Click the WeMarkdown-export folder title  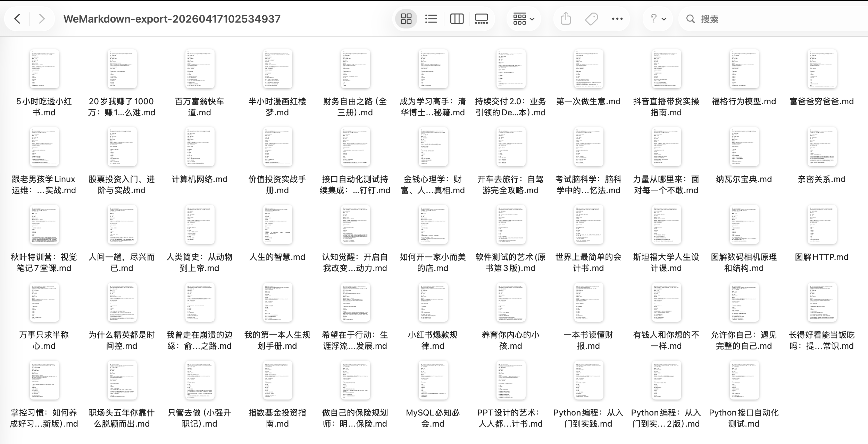point(172,19)
